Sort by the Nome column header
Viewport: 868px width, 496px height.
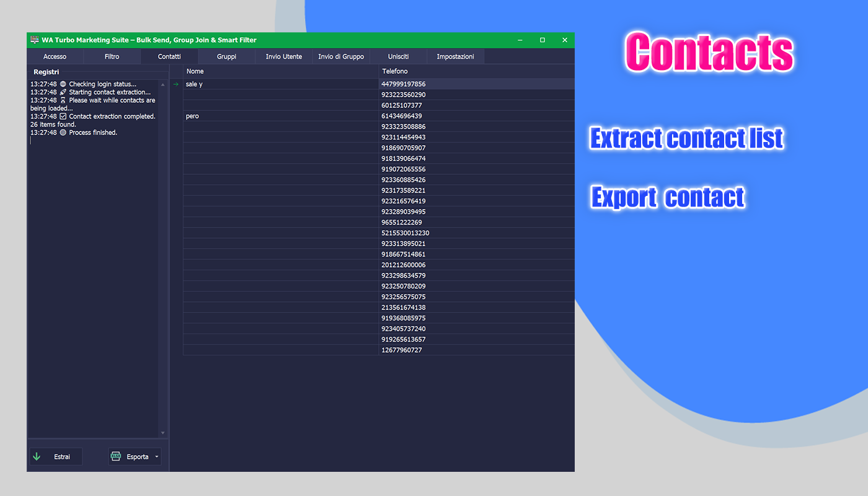(281, 71)
